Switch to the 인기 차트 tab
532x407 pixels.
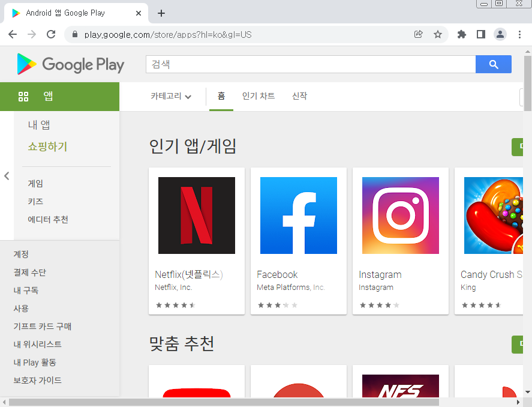click(258, 96)
